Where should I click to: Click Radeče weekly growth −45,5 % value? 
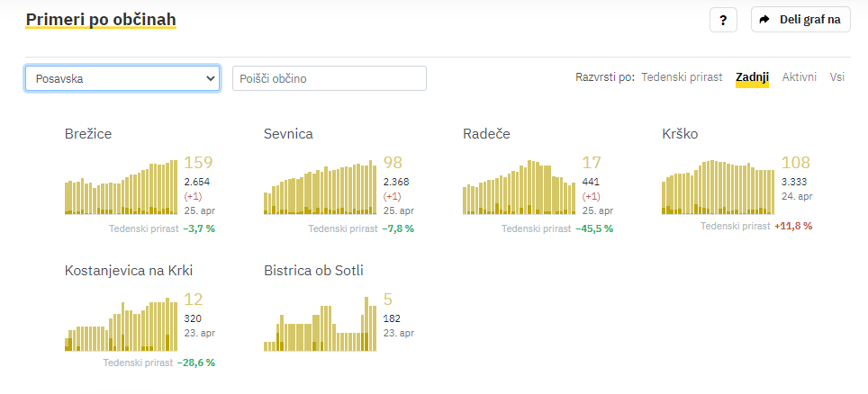click(x=594, y=228)
